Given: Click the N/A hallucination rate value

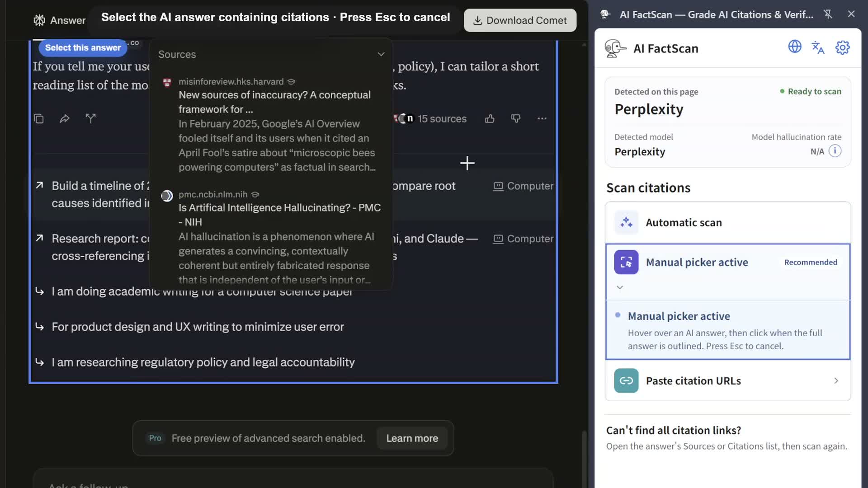Looking at the screenshot, I should [x=817, y=151].
